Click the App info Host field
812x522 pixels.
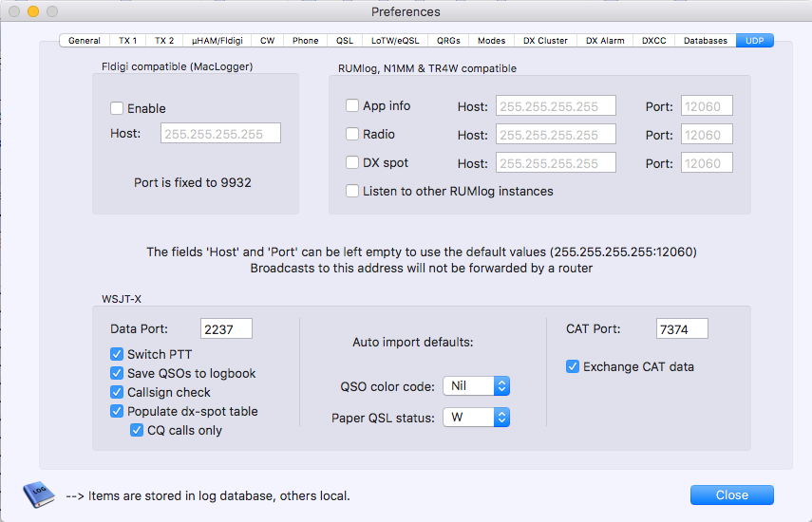tap(556, 105)
